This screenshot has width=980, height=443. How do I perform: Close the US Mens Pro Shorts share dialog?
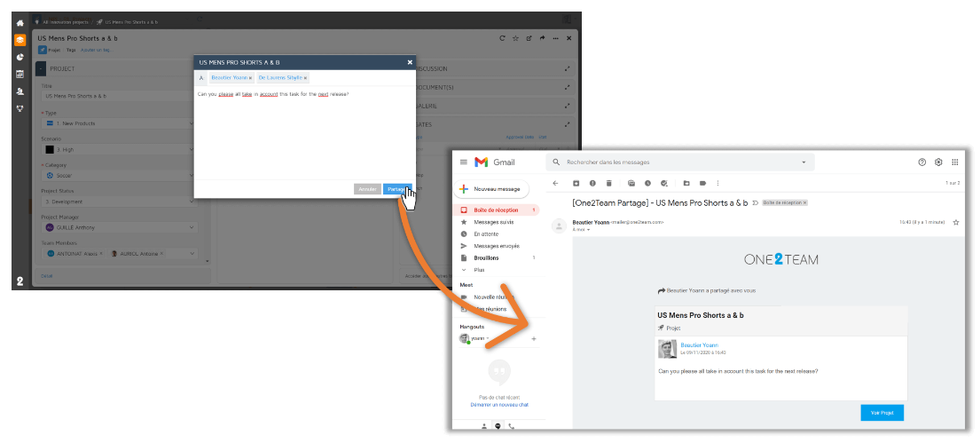pyautogui.click(x=410, y=62)
